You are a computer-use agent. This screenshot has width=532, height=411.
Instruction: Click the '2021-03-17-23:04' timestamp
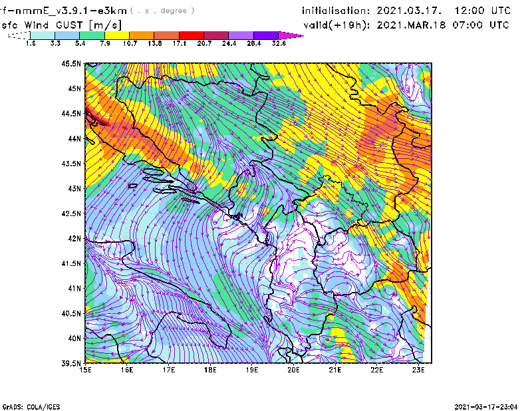coord(486,407)
